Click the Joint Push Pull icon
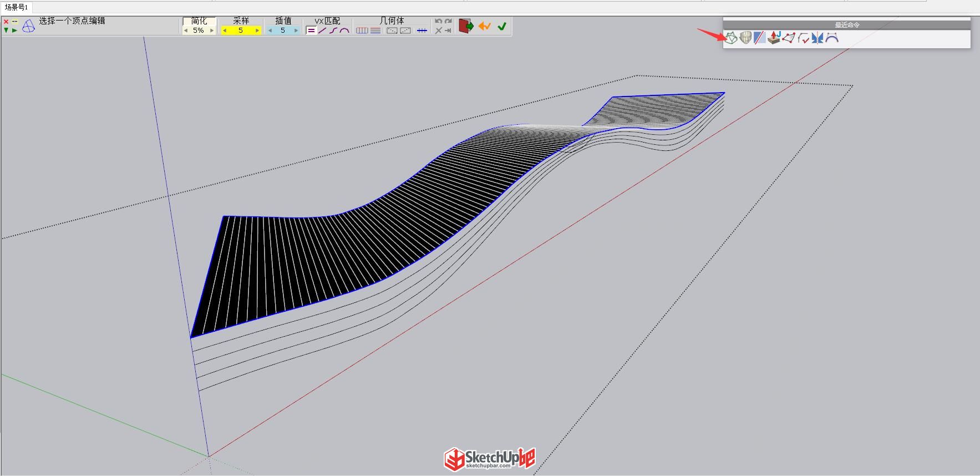This screenshot has height=476, width=980. [x=774, y=38]
